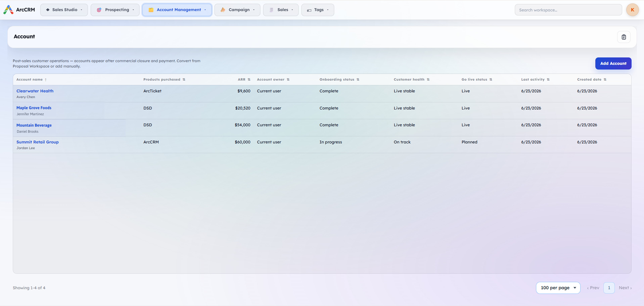
Task: Click the Customer health sort icon
Action: tap(428, 79)
